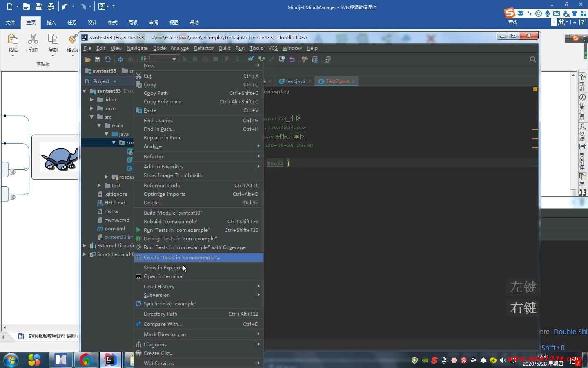Click the volume speaker tray icon
The height and width of the screenshot is (368, 588).
tap(503, 360)
